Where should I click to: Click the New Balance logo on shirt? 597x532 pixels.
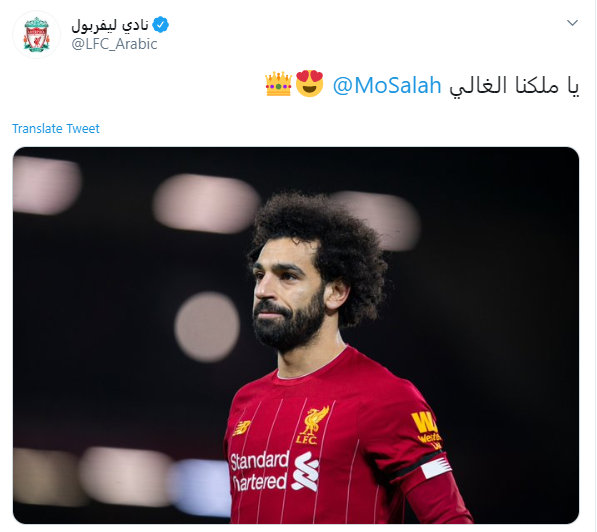point(241,428)
